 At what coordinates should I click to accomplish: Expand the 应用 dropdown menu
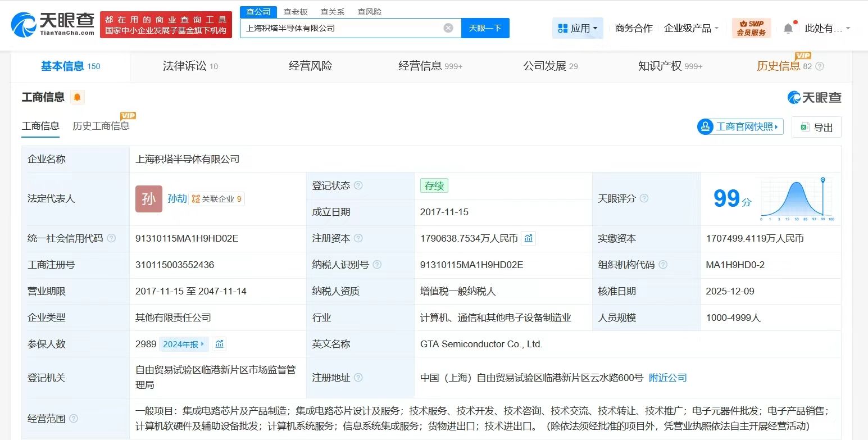578,28
